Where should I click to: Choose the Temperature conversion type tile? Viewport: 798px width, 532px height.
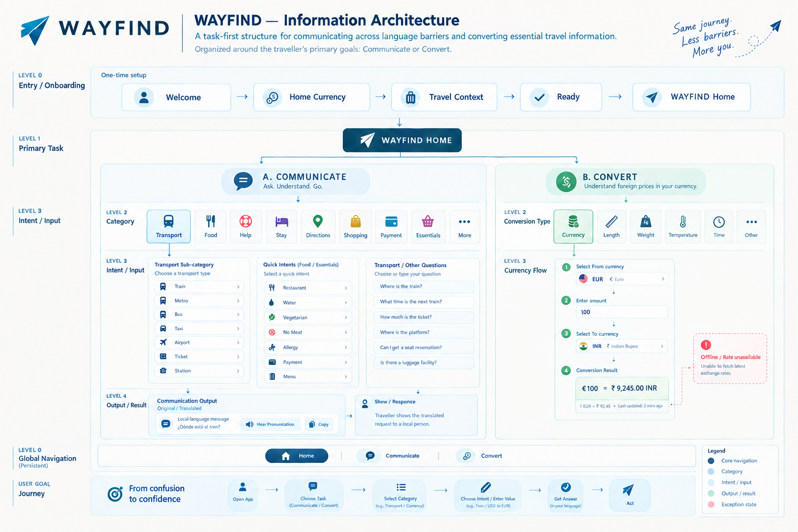683,227
